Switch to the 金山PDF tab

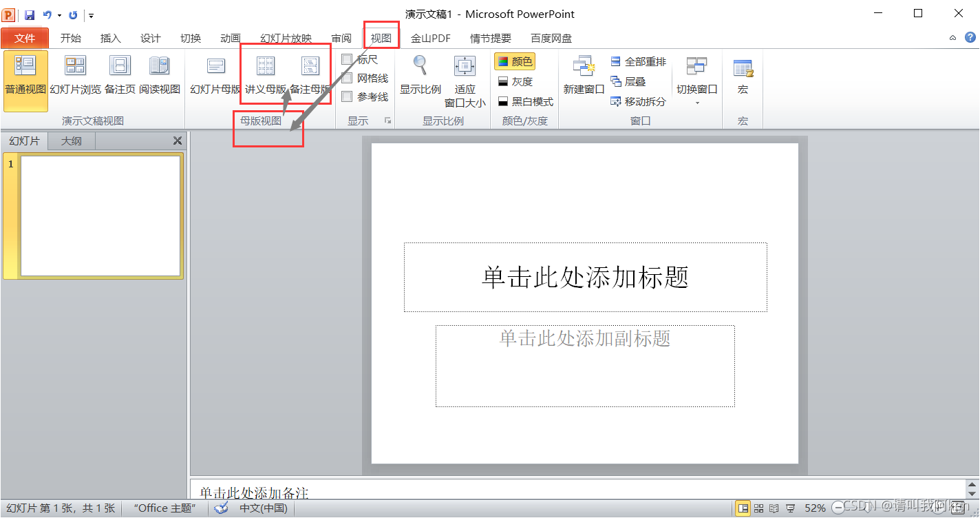click(431, 38)
